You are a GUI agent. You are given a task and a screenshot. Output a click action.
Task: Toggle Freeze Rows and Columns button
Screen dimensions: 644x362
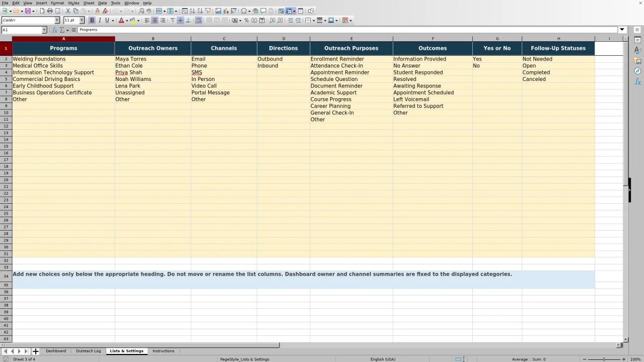289,11
